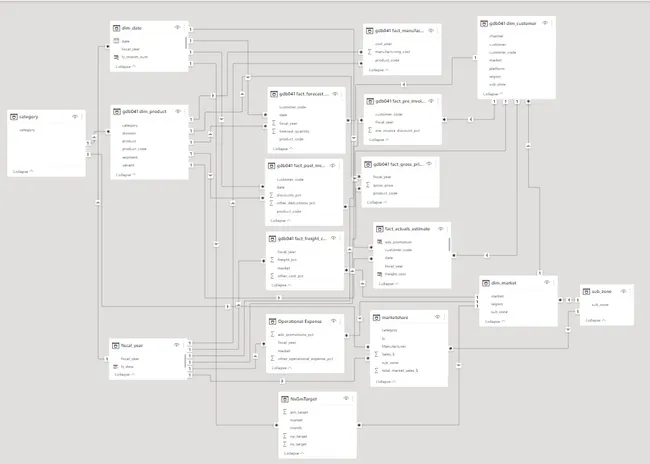Viewport: 650px width, 464px height.
Task: Click sigma icon beside forecast_quantity field
Action: click(x=274, y=131)
